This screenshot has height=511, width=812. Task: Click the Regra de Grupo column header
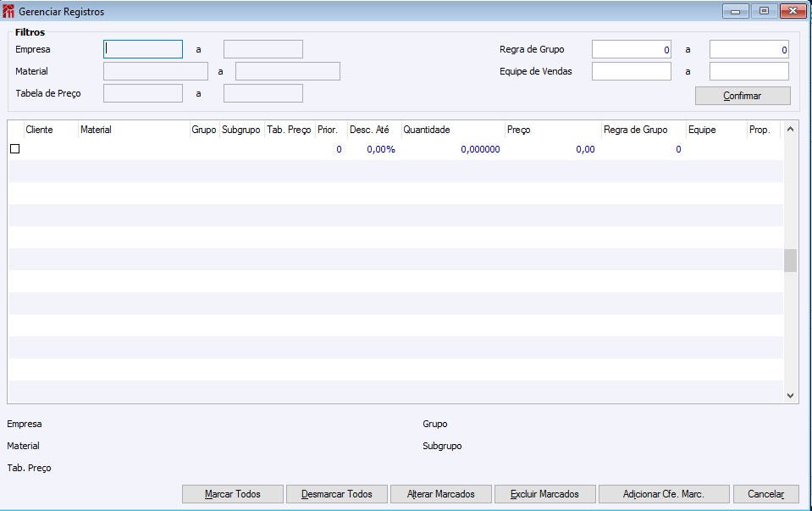pyautogui.click(x=644, y=130)
